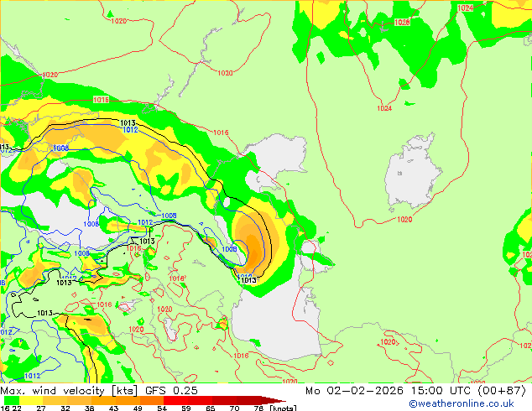Viewport: 532px width, 411px height.
Task: Click the green 16–22 knots legend swatch
Action: tap(12, 400)
